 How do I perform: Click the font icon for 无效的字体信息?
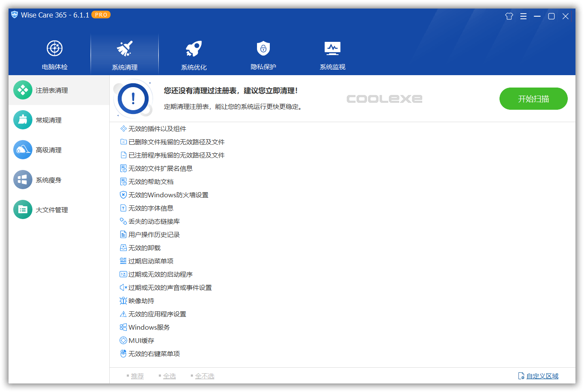coord(123,208)
